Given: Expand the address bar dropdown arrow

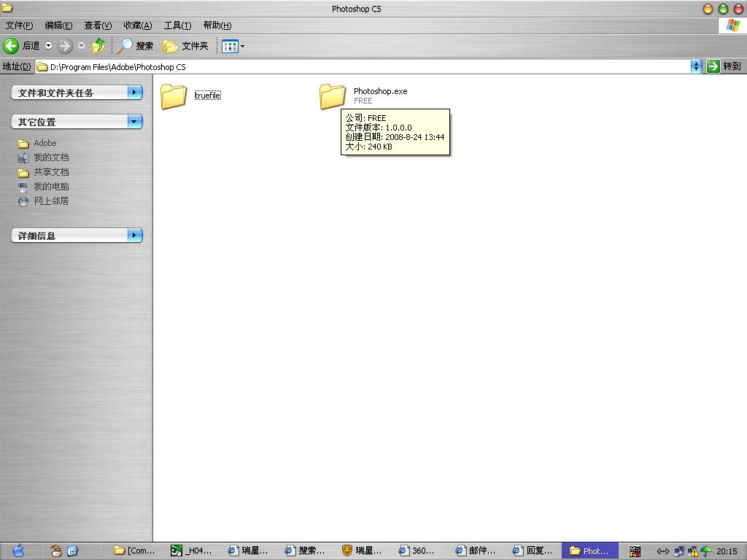Looking at the screenshot, I should (696, 66).
